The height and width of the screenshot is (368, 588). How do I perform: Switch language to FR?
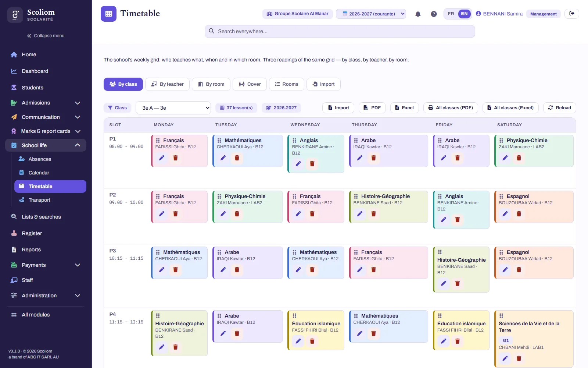[x=451, y=14]
